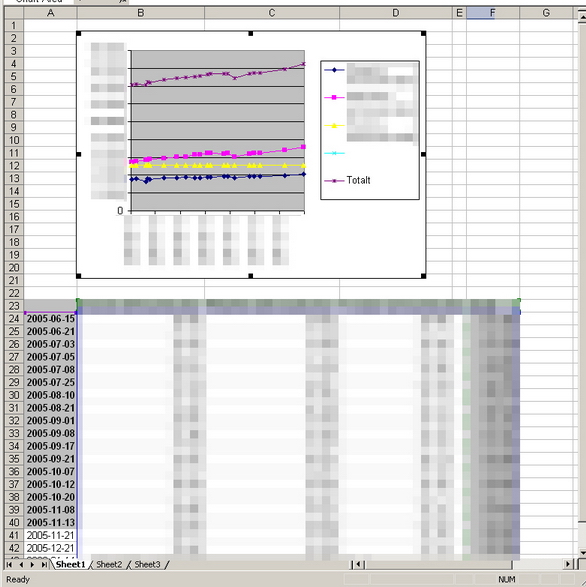Click vertical scrollbar down arrow

tap(582, 553)
